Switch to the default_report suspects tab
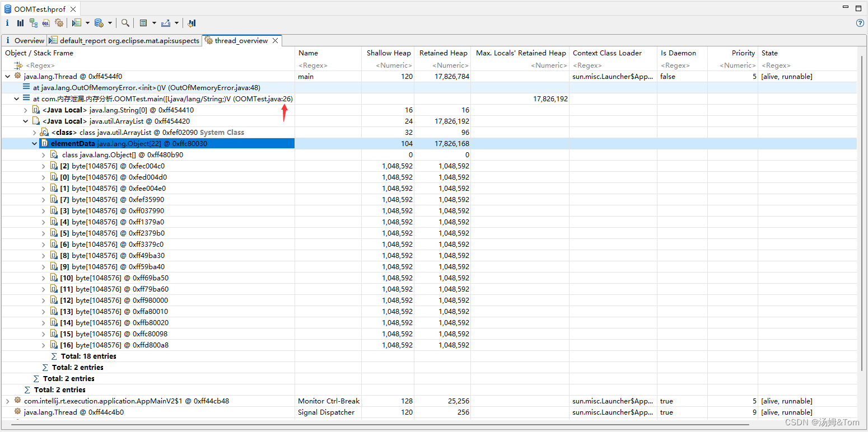Viewport: 868px width, 432px height. pos(124,40)
